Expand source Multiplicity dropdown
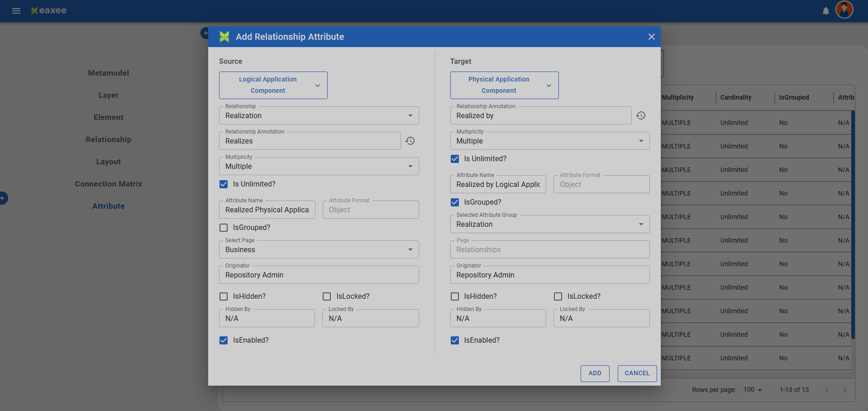The width and height of the screenshot is (868, 411). coord(319,166)
